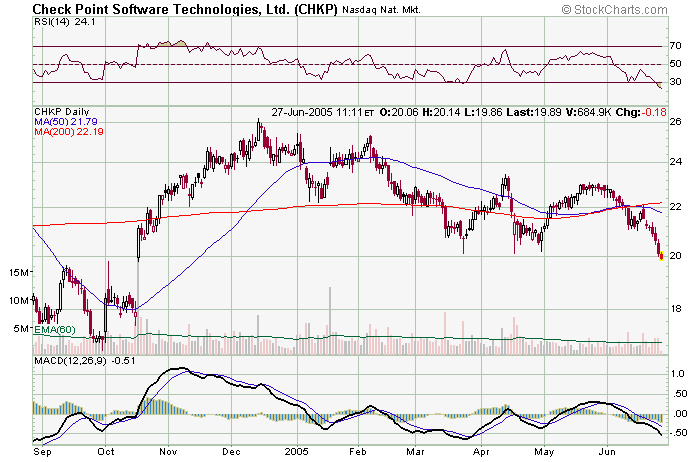Click the RSI 70 level label

coord(675,46)
